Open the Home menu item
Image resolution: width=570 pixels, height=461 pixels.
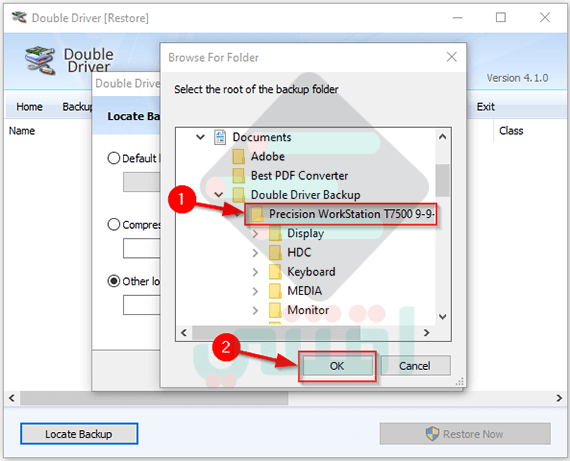(x=29, y=107)
